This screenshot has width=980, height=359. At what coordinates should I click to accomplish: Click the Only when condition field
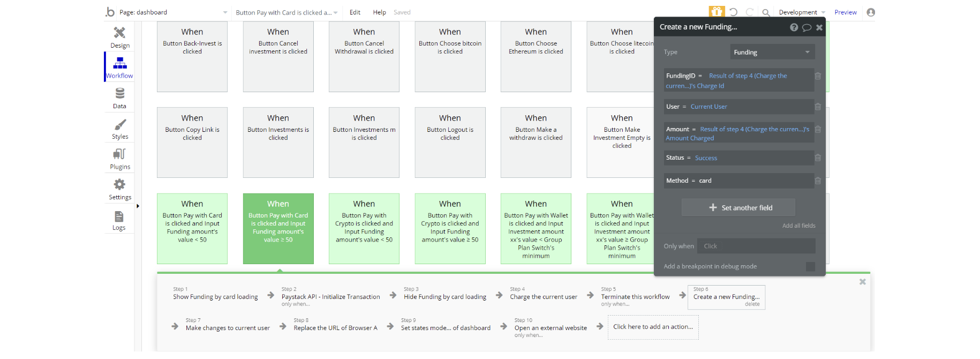(756, 246)
